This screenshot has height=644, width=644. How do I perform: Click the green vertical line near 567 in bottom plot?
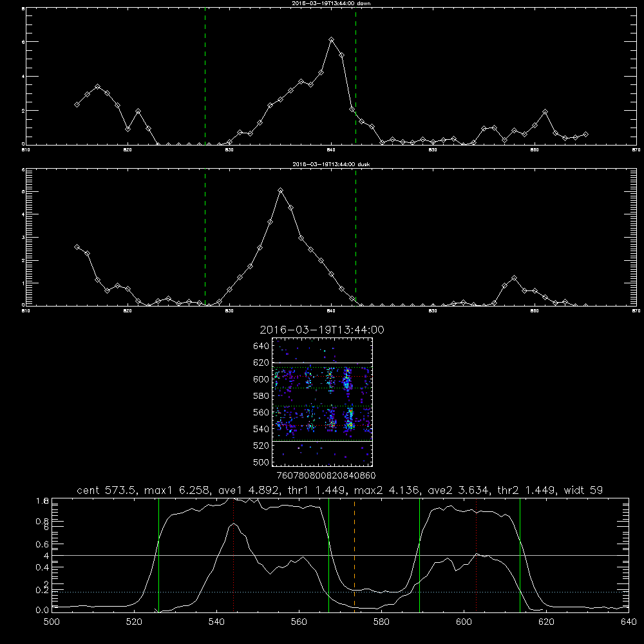[x=329, y=555]
